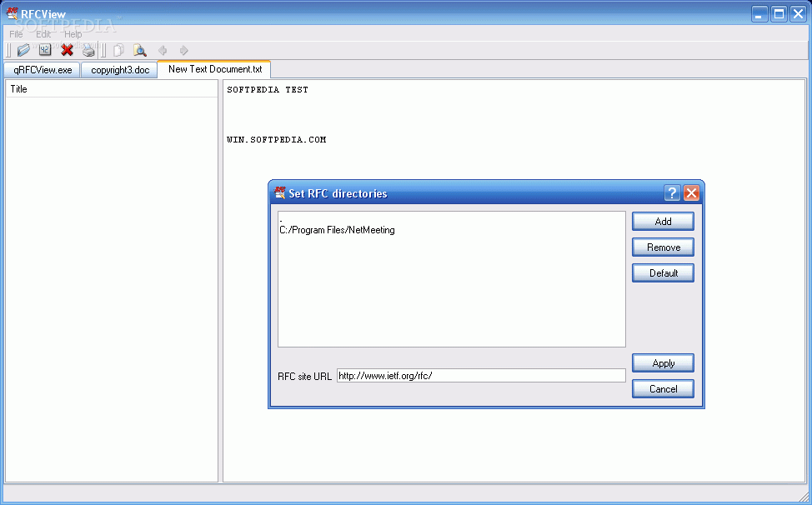
Task: Click the Remove button
Action: click(663, 247)
